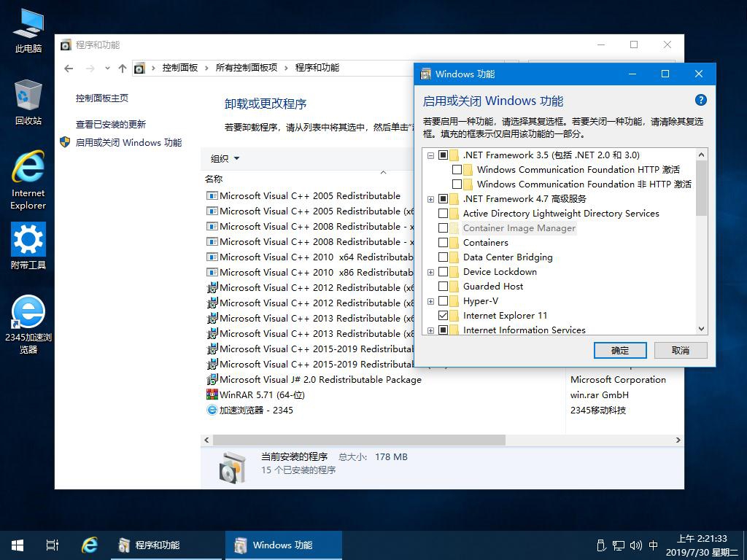747x560 pixels.
Task: Launch Internet Explorer from taskbar
Action: [89, 545]
